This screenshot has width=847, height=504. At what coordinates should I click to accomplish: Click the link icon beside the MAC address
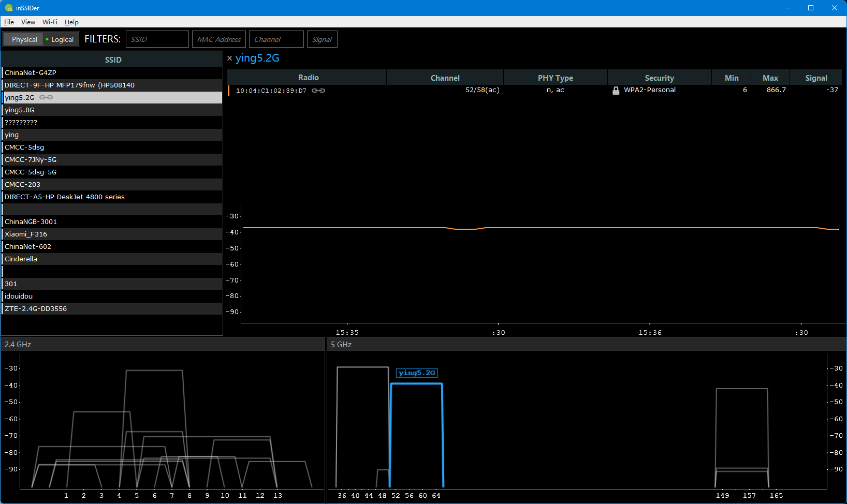tap(318, 91)
